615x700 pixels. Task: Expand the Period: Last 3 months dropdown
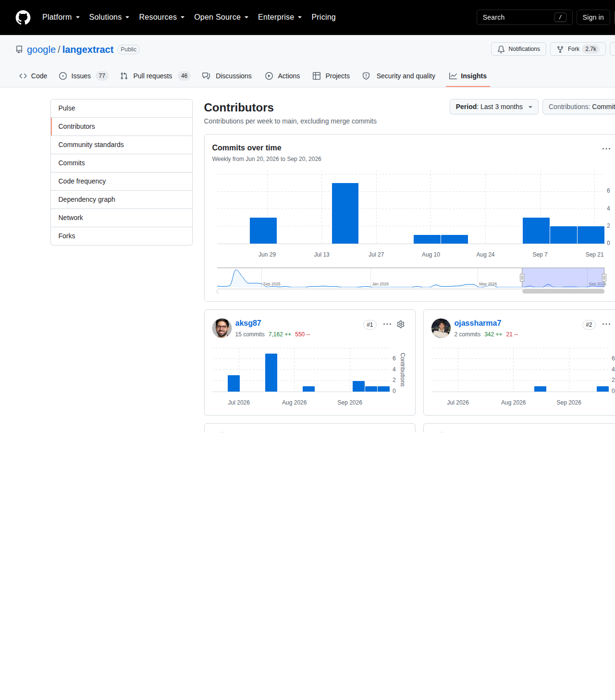[x=494, y=107]
